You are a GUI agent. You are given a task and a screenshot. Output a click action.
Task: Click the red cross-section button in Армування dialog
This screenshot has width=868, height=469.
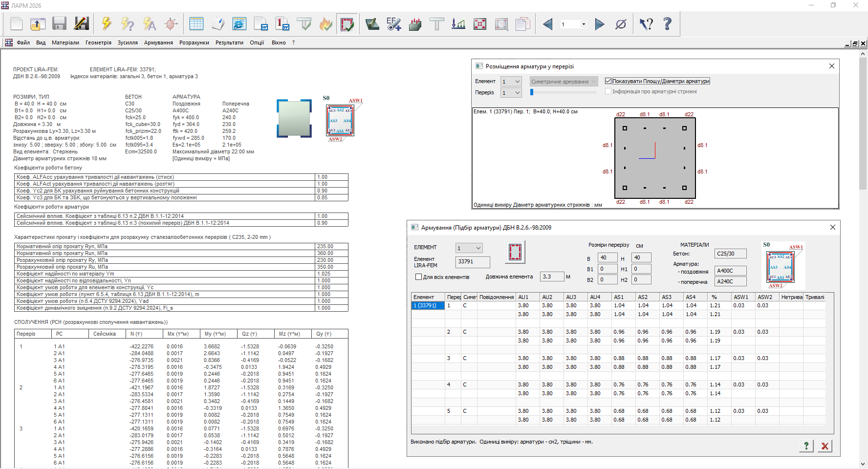tap(515, 252)
